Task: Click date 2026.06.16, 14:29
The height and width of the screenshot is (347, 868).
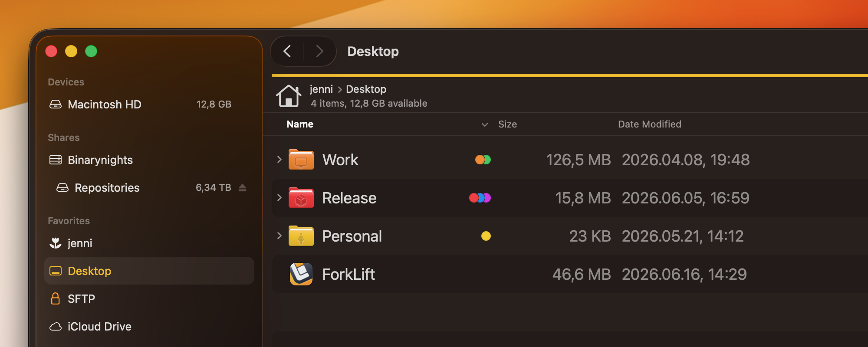Action: [x=684, y=275]
